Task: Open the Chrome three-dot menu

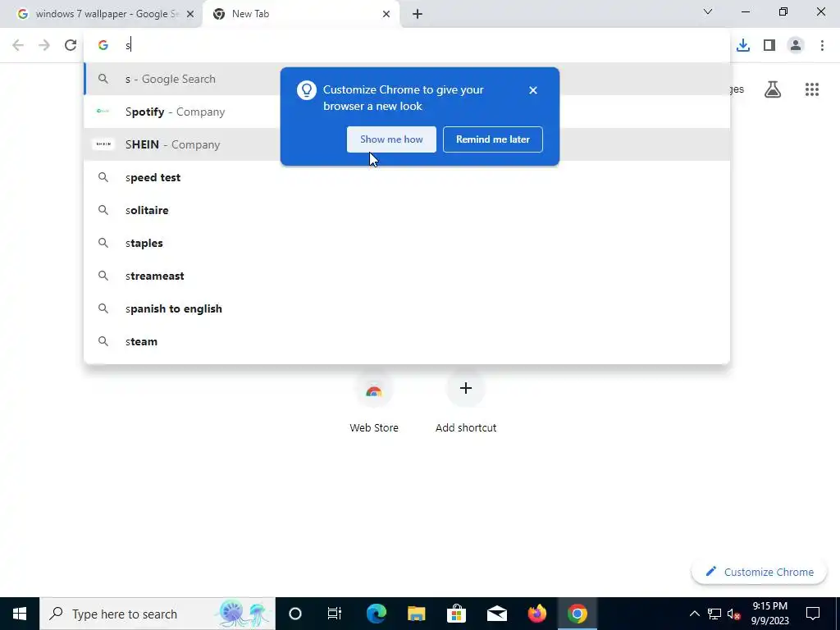Action: click(822, 46)
